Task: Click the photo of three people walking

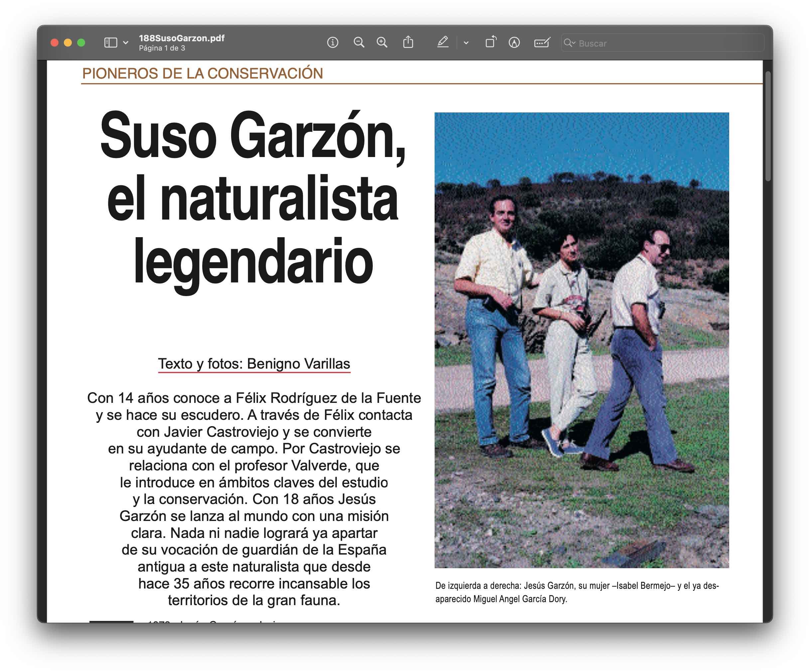Action: pyautogui.click(x=582, y=340)
